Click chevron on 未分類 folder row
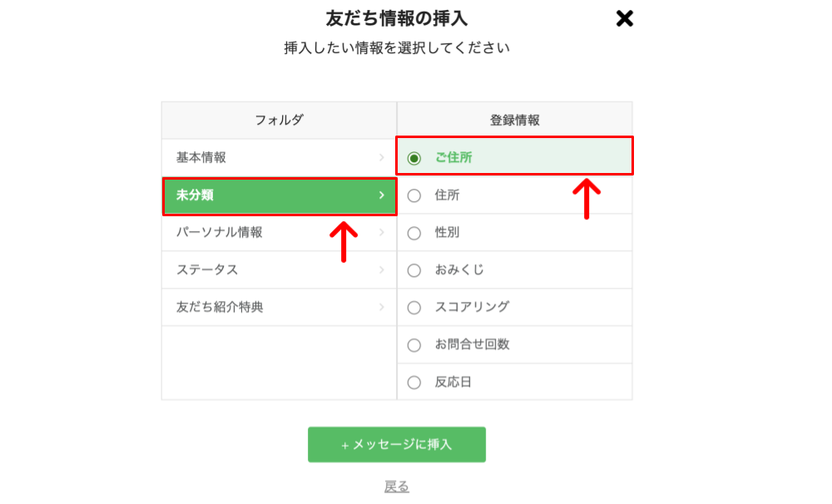The width and height of the screenshot is (832, 504). click(382, 195)
